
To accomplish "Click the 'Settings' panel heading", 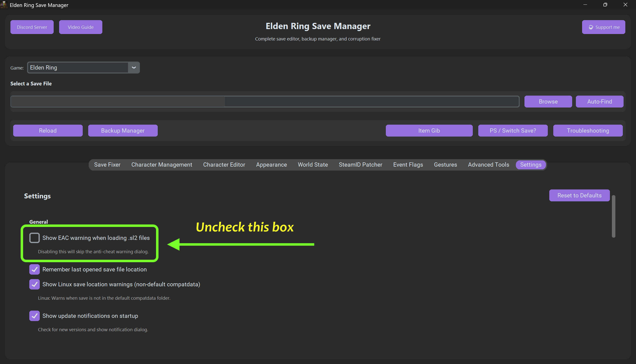I will pos(37,196).
